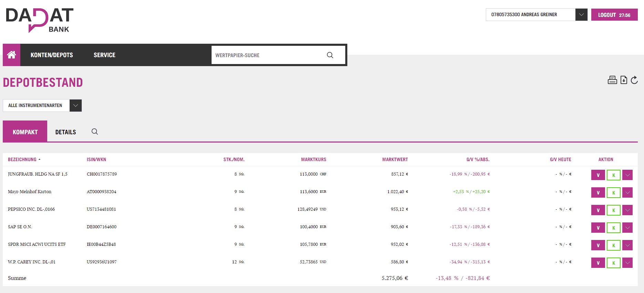Click ISIN DE0007164600
644x293 pixels.
(x=102, y=227)
